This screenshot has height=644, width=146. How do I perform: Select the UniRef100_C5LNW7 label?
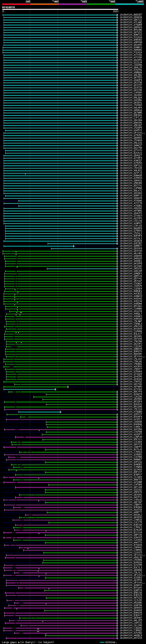pos(131,321)
